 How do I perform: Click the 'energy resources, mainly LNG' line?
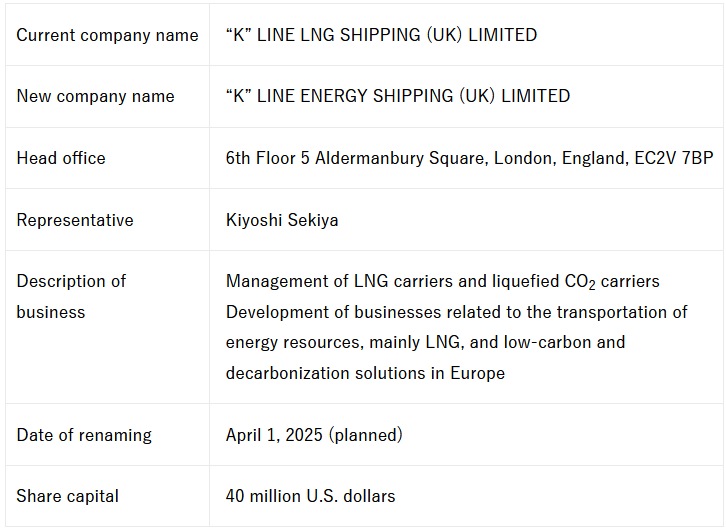[x=425, y=342]
